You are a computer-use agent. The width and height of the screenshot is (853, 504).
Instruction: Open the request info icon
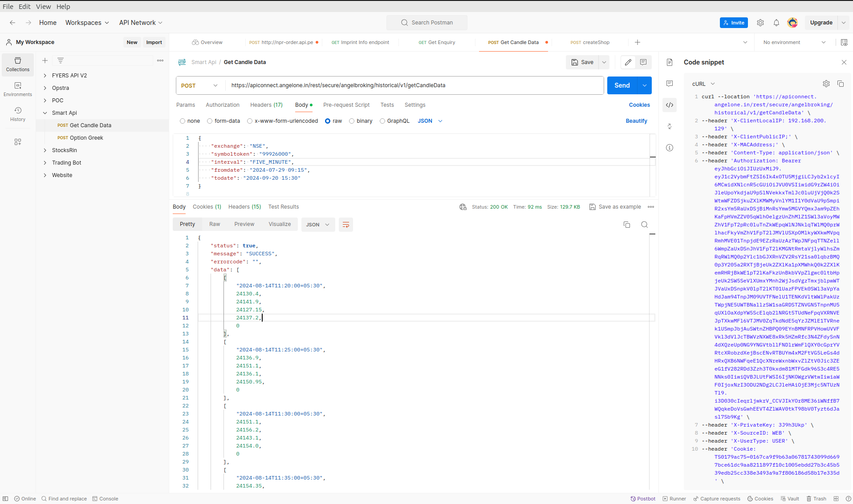click(670, 148)
